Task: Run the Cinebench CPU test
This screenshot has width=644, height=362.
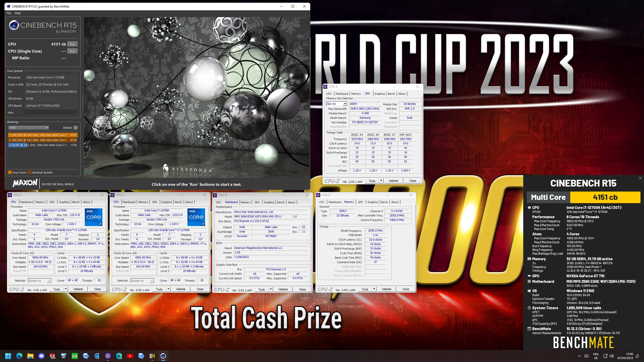Action: click(x=72, y=44)
